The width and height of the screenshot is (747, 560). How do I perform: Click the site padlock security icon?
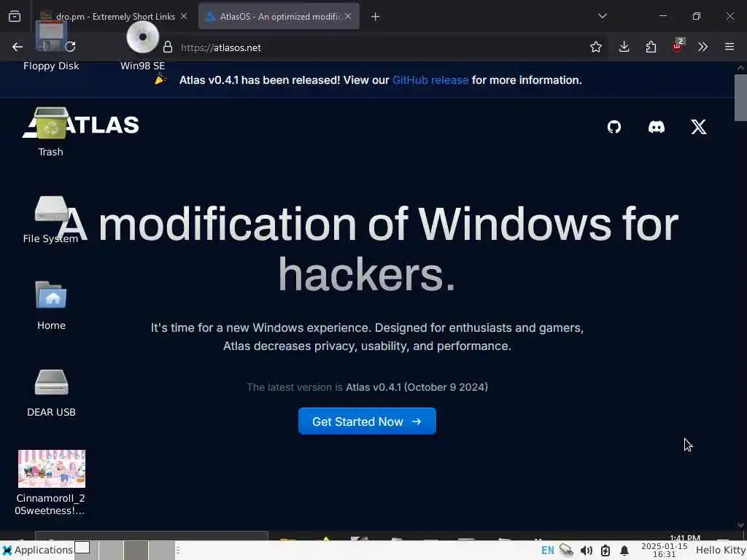pyautogui.click(x=168, y=47)
